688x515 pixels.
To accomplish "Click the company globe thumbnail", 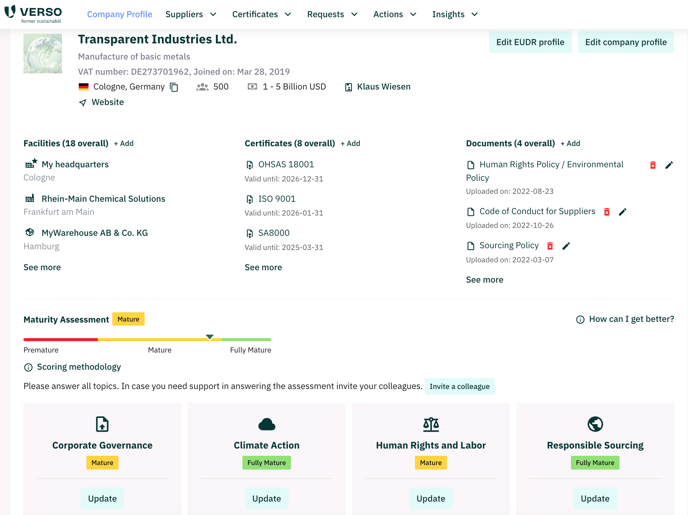I will point(43,54).
